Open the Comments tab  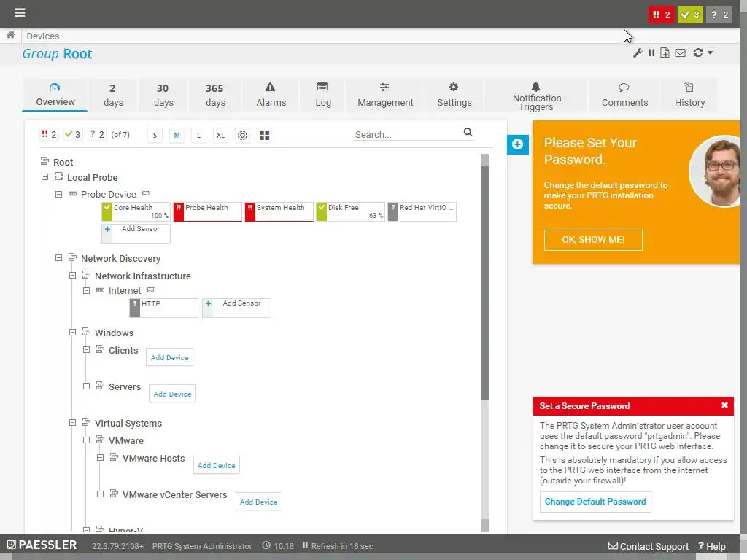click(x=624, y=95)
